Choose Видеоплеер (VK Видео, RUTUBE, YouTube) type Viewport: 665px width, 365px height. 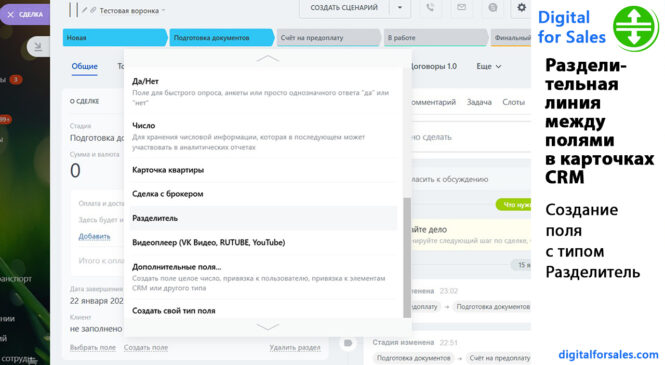click(x=263, y=242)
